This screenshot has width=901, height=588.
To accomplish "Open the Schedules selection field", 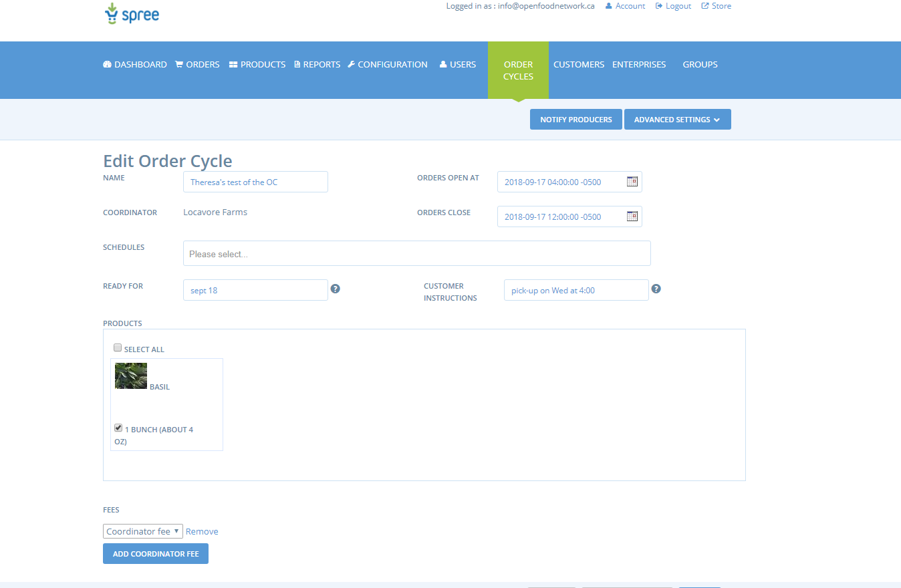I will (x=416, y=253).
